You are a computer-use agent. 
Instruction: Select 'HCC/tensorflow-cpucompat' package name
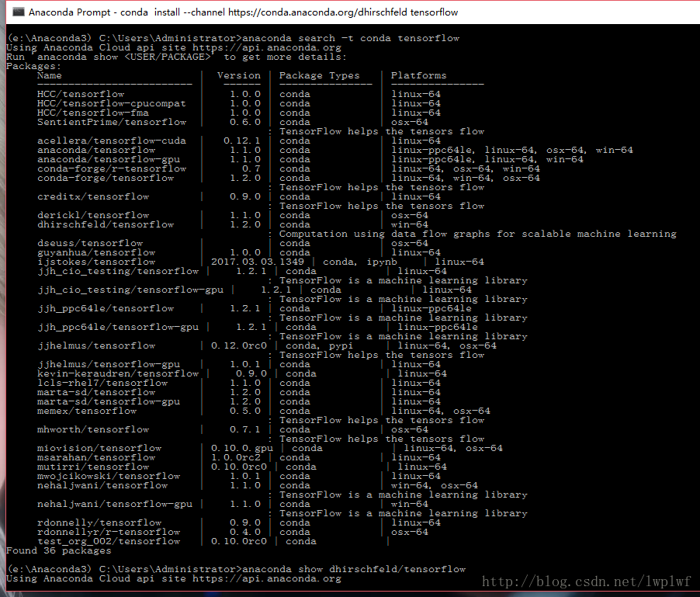tap(112, 103)
